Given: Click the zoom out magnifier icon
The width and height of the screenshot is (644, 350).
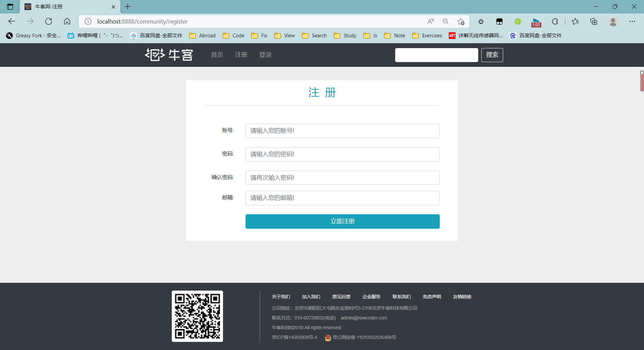Looking at the screenshot, I should 445,21.
